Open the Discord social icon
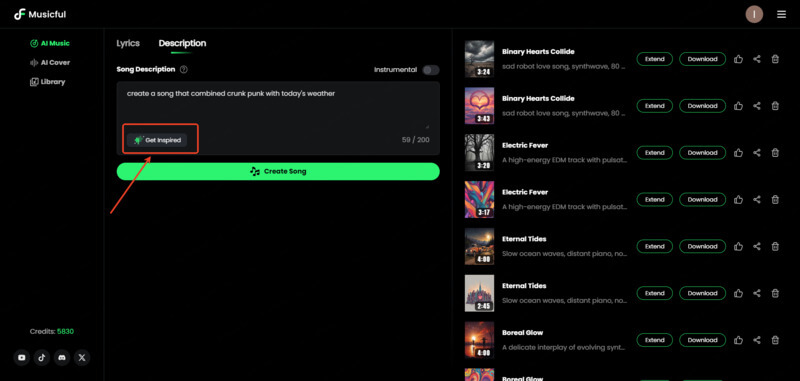The width and height of the screenshot is (800, 381). pos(62,358)
